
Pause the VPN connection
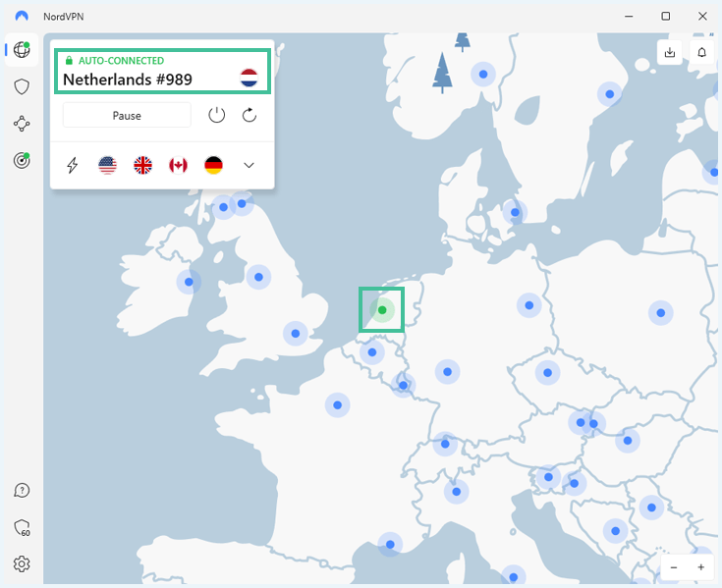tap(127, 115)
